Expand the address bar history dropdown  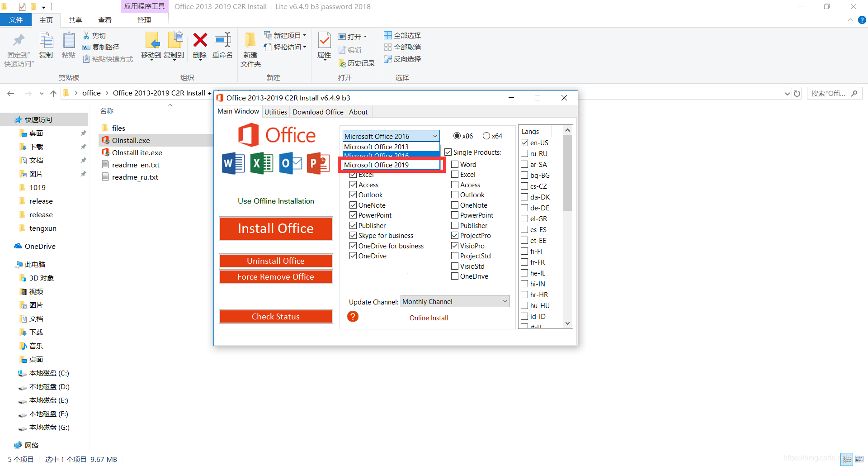point(787,94)
